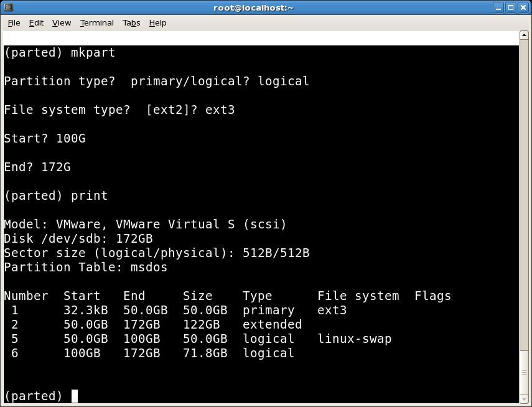Click the window title 'root@localhost:~'

253,7
